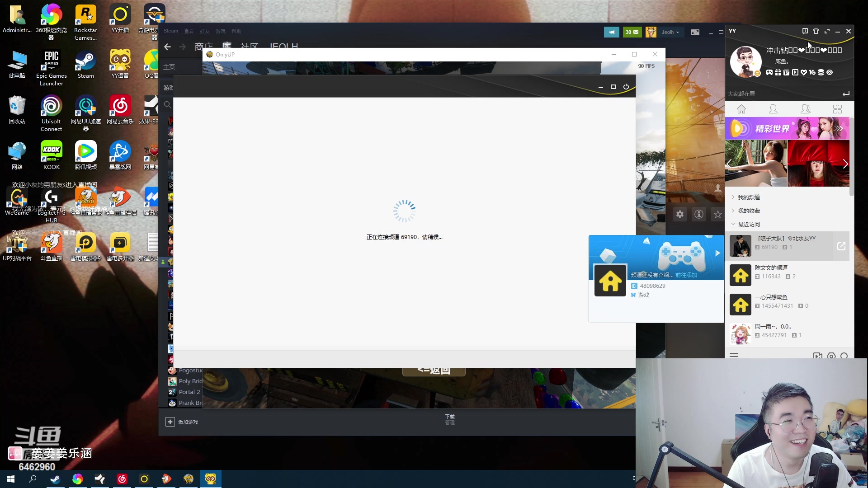868x488 pixels.
Task: Expand 我的收藏 section
Action: (x=746, y=211)
